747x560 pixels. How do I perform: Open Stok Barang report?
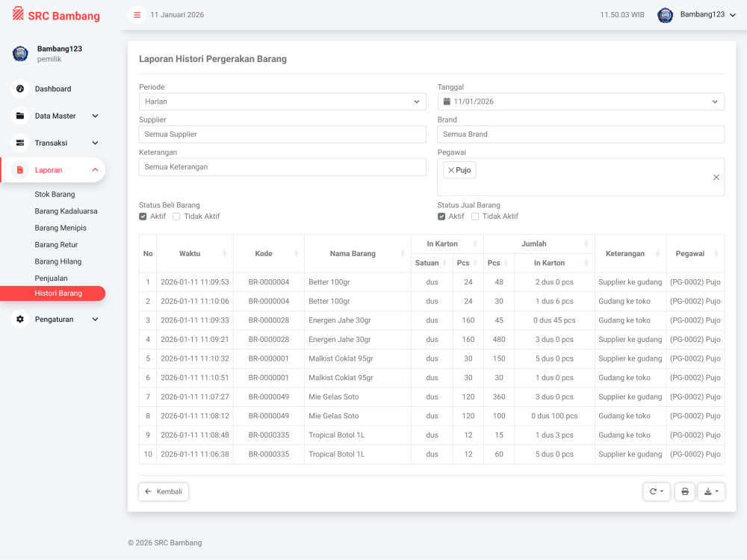55,194
